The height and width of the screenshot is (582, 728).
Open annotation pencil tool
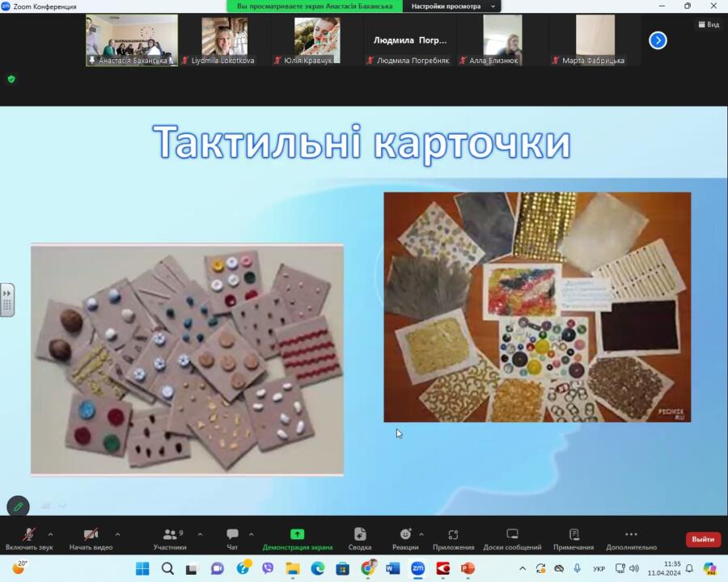[18, 506]
